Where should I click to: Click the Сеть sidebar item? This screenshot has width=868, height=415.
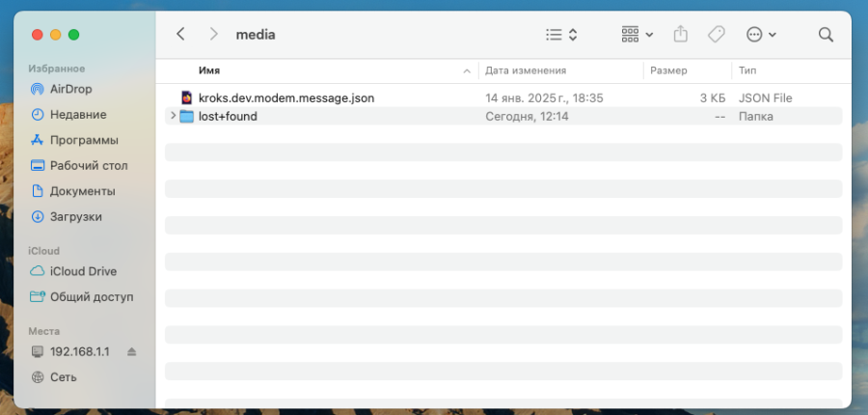click(64, 377)
